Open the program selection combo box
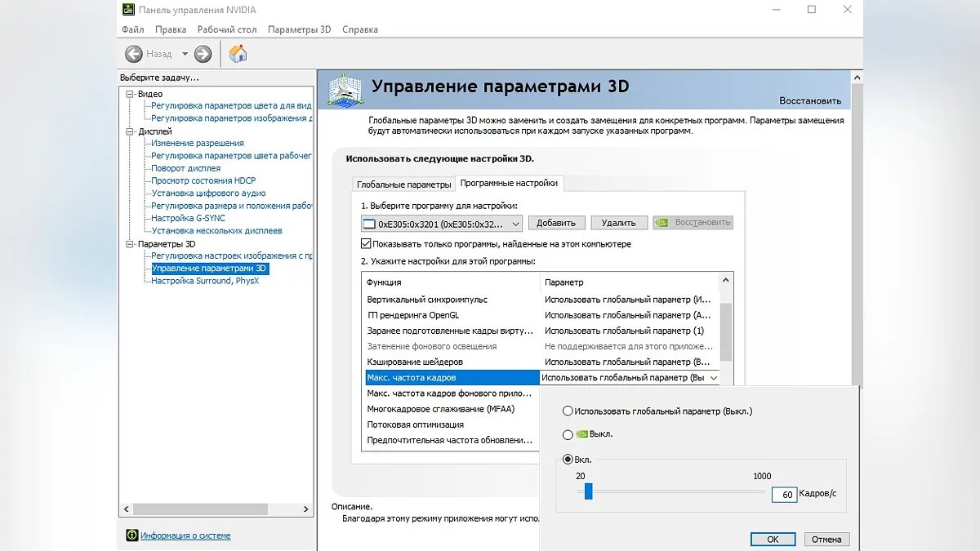 pos(442,223)
